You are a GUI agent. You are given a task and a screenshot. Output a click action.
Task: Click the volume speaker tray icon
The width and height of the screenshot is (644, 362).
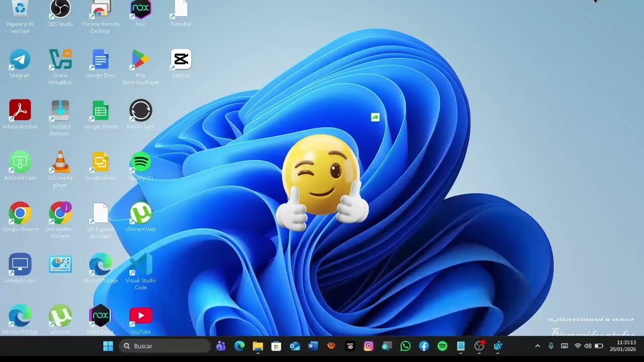pyautogui.click(x=588, y=346)
